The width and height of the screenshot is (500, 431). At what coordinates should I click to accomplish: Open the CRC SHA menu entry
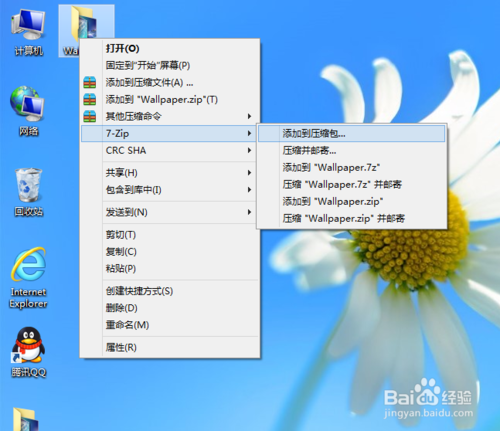(x=169, y=150)
